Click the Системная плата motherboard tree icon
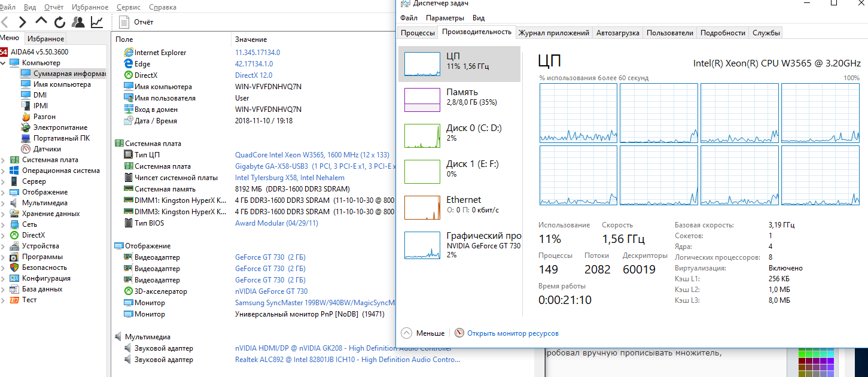The height and width of the screenshot is (377, 868). point(14,160)
